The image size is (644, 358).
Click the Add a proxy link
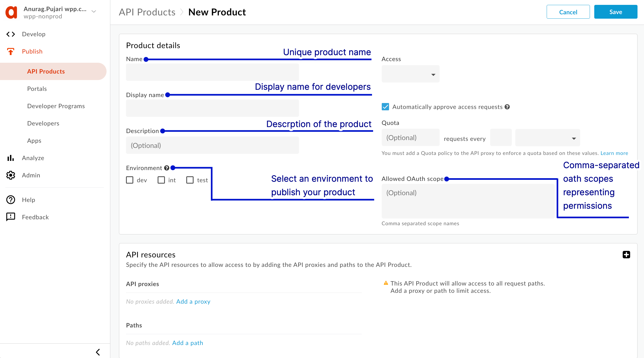193,301
